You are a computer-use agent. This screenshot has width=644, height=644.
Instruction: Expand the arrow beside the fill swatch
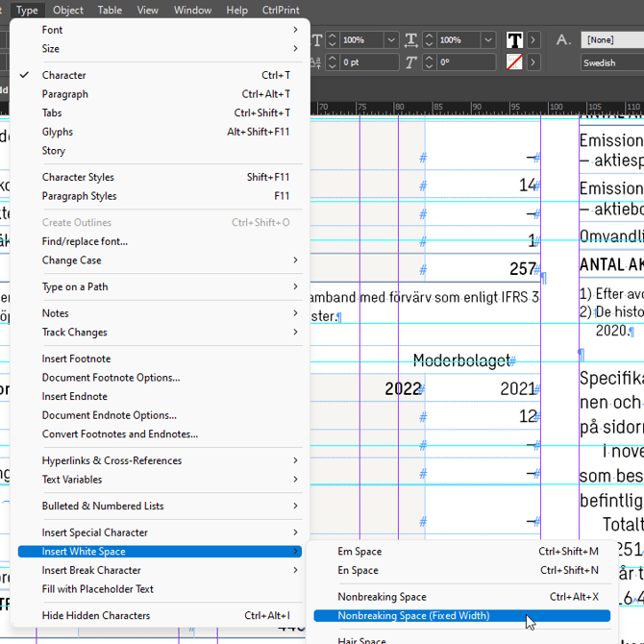(x=533, y=40)
